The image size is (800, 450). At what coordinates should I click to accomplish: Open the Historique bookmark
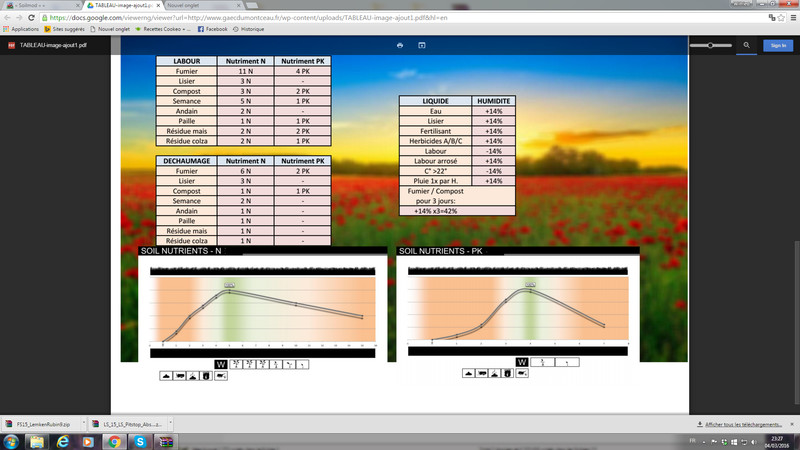(x=250, y=30)
